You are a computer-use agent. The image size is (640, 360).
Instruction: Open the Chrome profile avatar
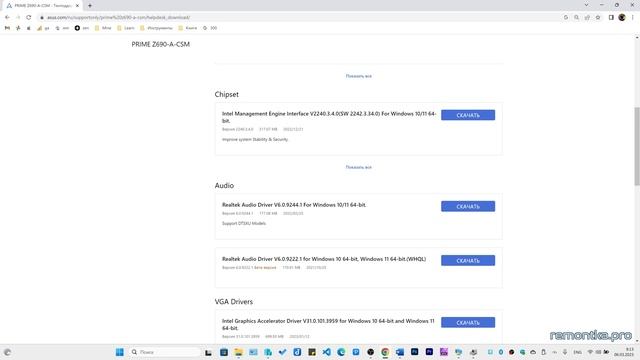point(622,18)
